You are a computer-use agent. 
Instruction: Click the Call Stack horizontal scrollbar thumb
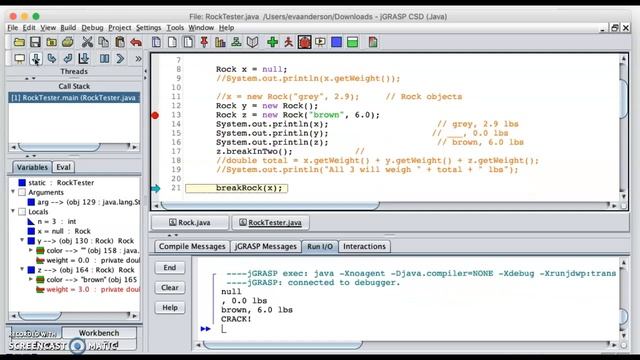(59, 147)
